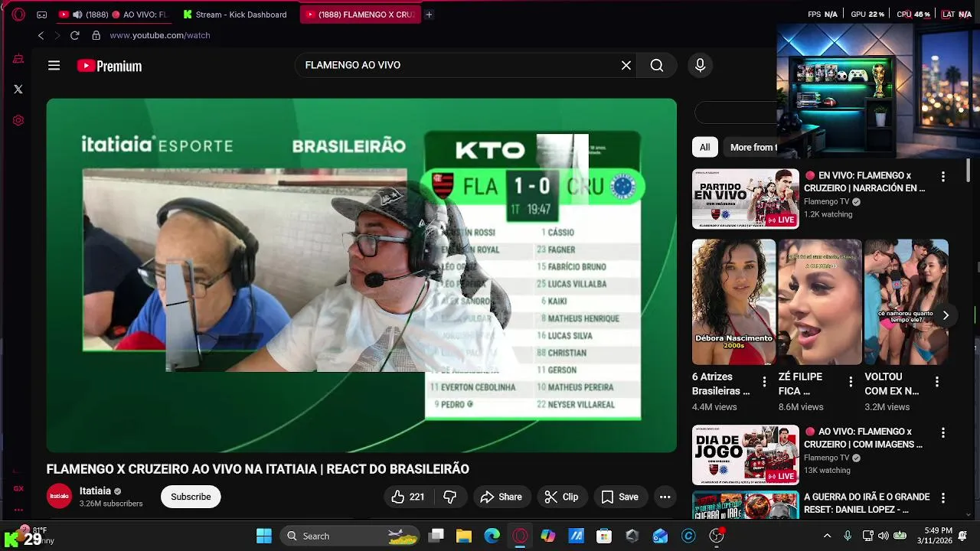Mute the first YouTube tab's audio icon

77,15
